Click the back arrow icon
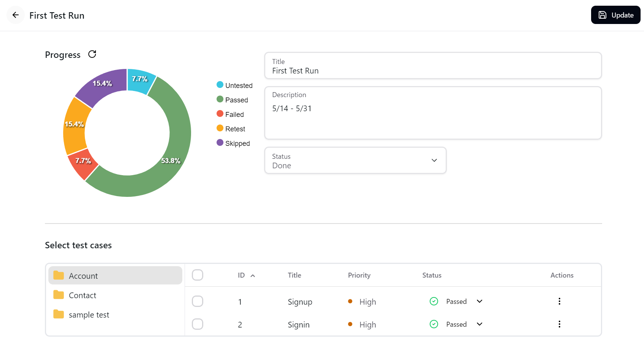 click(x=16, y=15)
